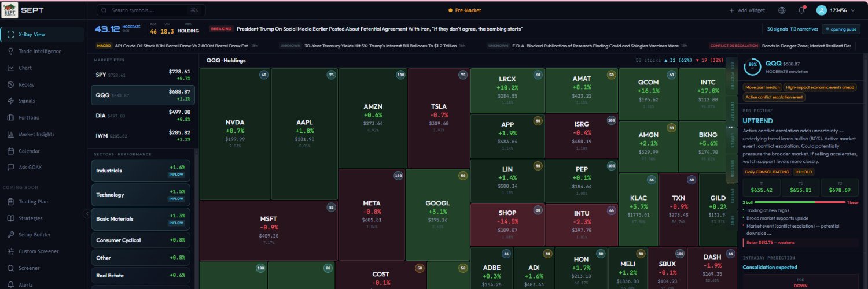
Task: Open the 30 signals link
Action: coord(777,29)
